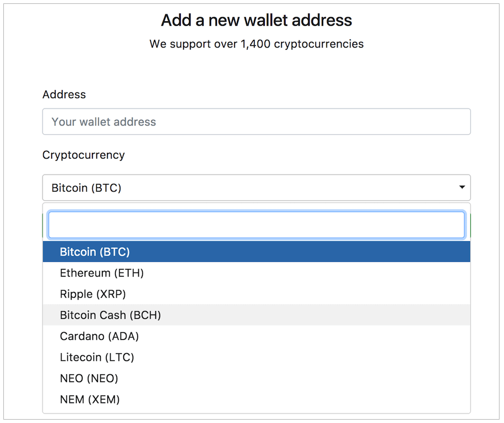Image resolution: width=504 pixels, height=423 pixels.
Task: Choose Ethereum (ETH) from the list
Action: [x=256, y=273]
